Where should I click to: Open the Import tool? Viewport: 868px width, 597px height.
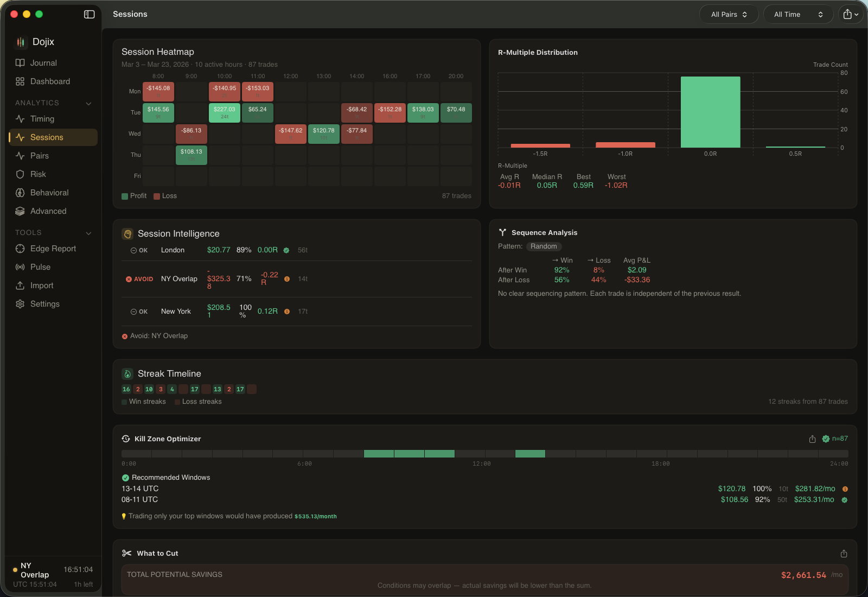tap(42, 285)
